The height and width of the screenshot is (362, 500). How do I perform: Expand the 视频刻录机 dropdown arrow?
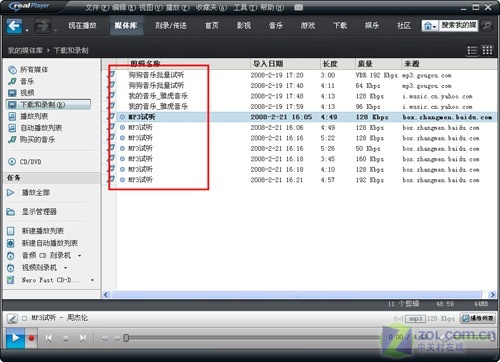pos(65,268)
